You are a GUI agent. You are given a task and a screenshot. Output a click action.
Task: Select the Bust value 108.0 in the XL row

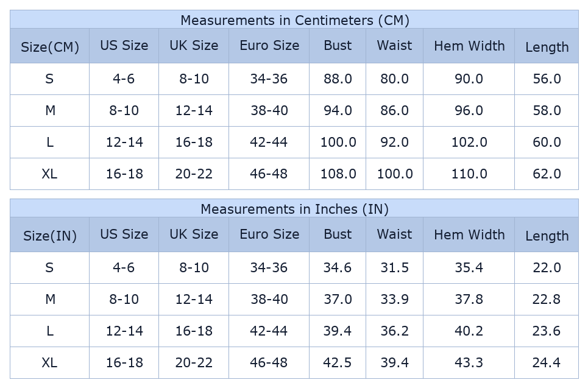pyautogui.click(x=338, y=174)
